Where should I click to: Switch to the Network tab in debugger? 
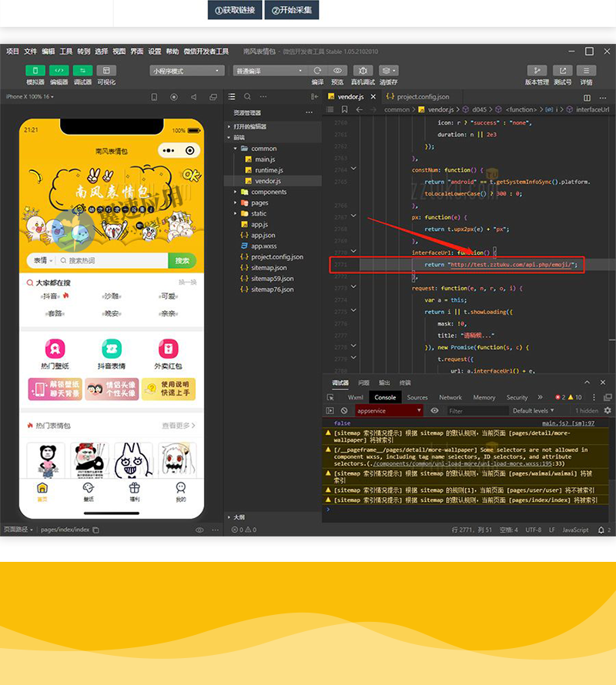[x=450, y=398]
